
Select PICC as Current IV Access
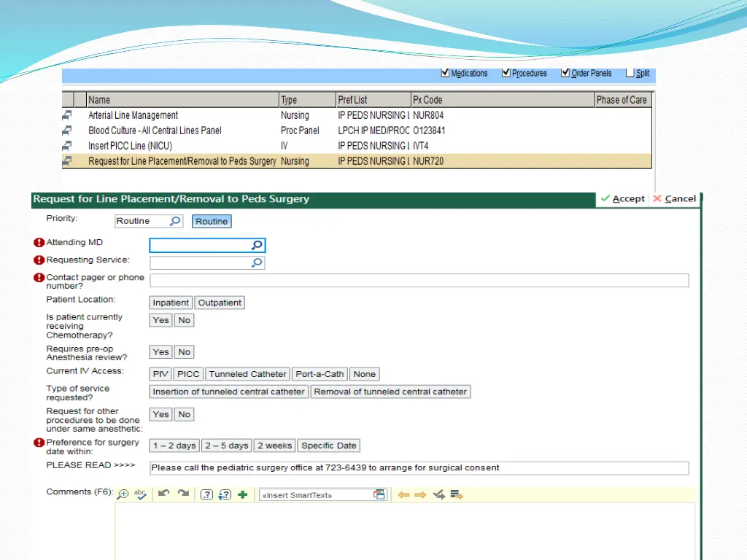188,374
